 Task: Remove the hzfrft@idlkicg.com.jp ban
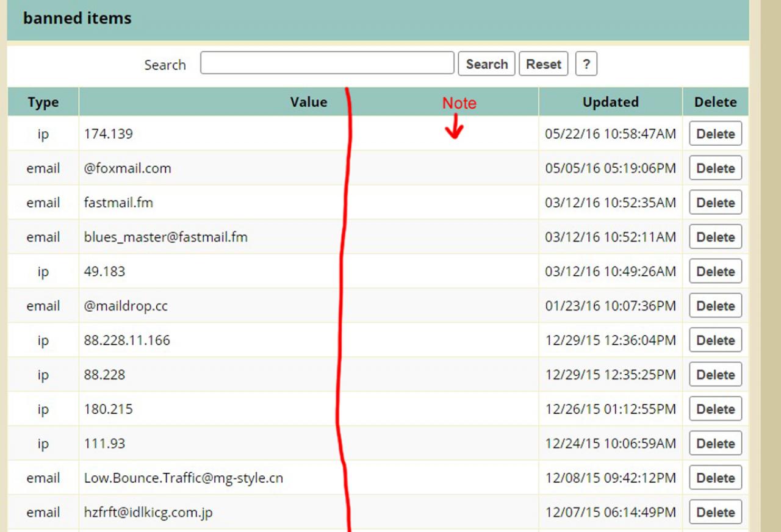715,512
